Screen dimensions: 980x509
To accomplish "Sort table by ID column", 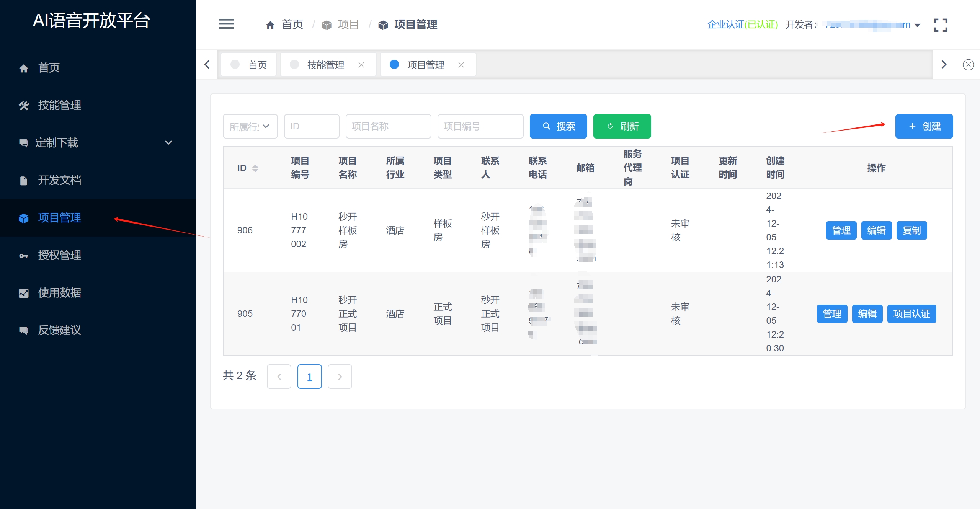I will [x=255, y=168].
